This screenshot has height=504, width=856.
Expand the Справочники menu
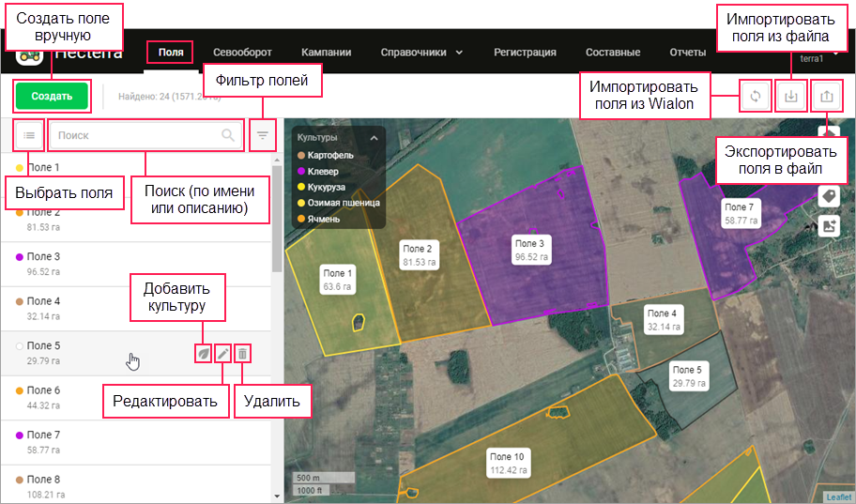point(421,53)
